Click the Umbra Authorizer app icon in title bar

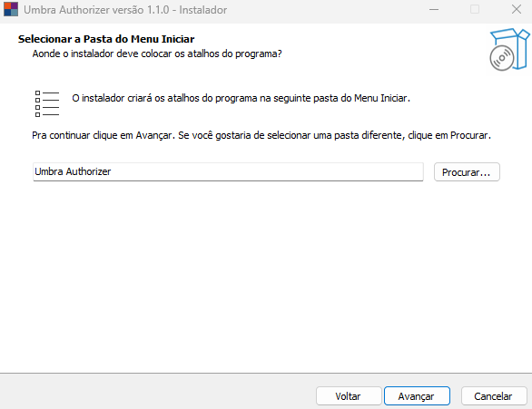click(x=11, y=9)
